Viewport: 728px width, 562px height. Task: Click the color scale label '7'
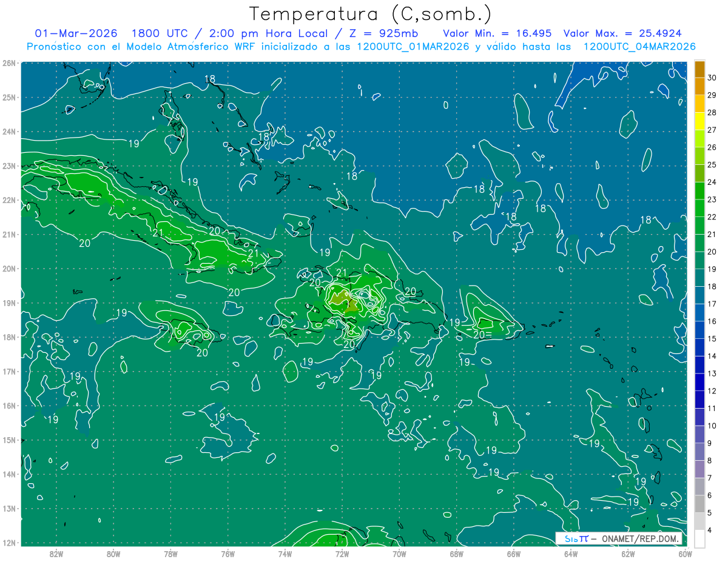pyautogui.click(x=710, y=478)
